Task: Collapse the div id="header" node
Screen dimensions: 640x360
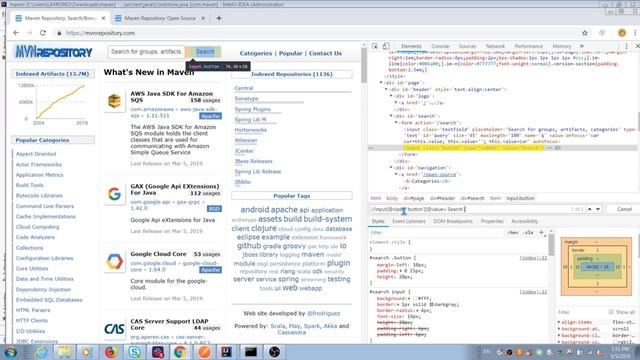Action: [x=386, y=89]
